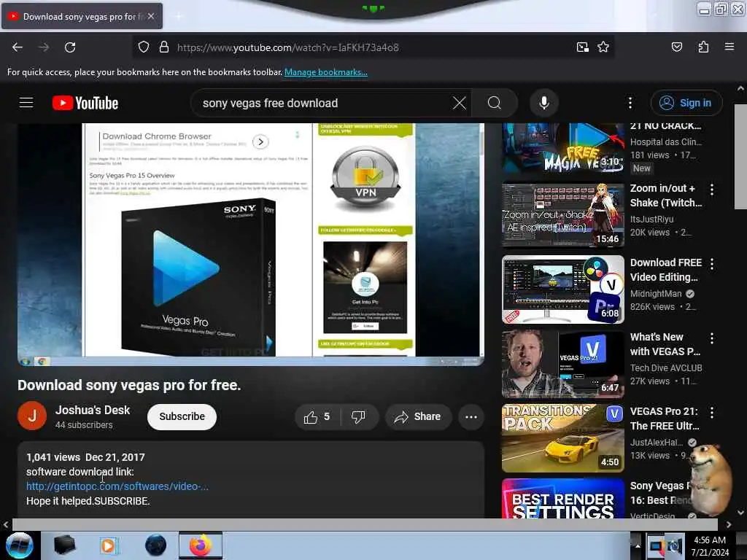Open the getintopc.com download link
Viewport: 747px width, 560px height.
point(117,486)
